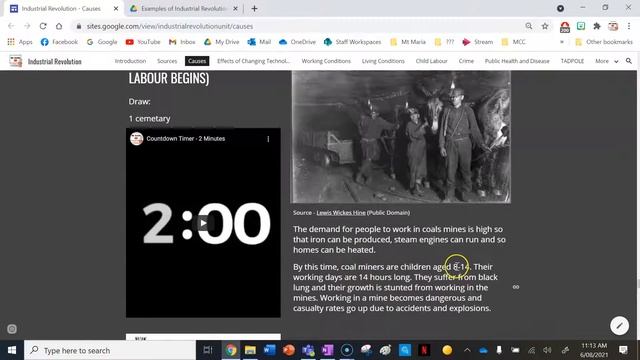The width and height of the screenshot is (640, 360).
Task: Open Public Health and Disease page
Action: click(x=517, y=61)
